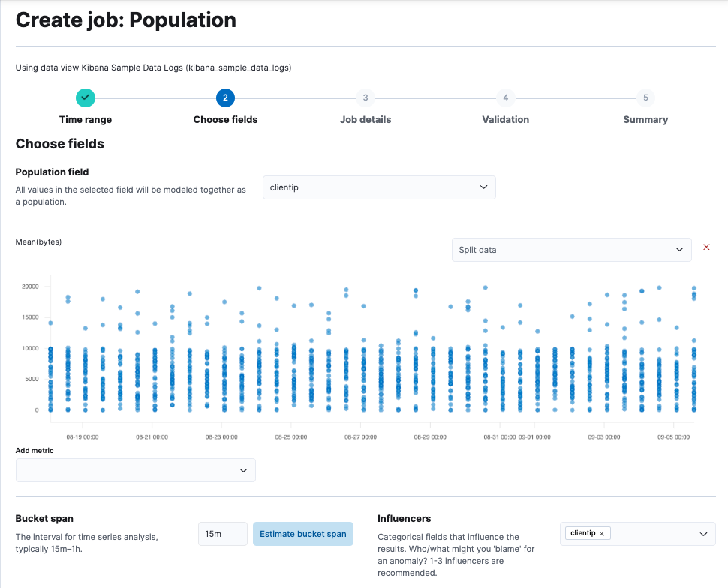Viewport: 728px width, 588px height.
Task: Remove the clientip influencer tag via its x
Action: click(603, 532)
